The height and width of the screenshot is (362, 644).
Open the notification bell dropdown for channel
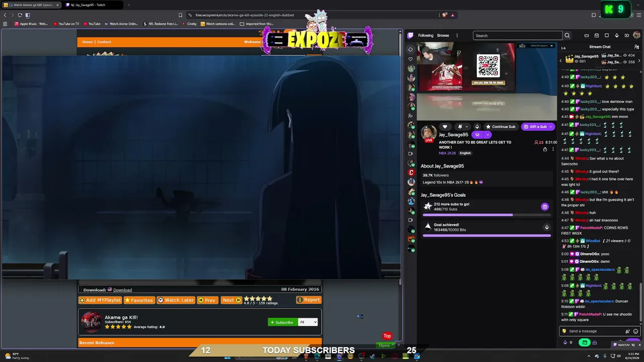(462, 127)
